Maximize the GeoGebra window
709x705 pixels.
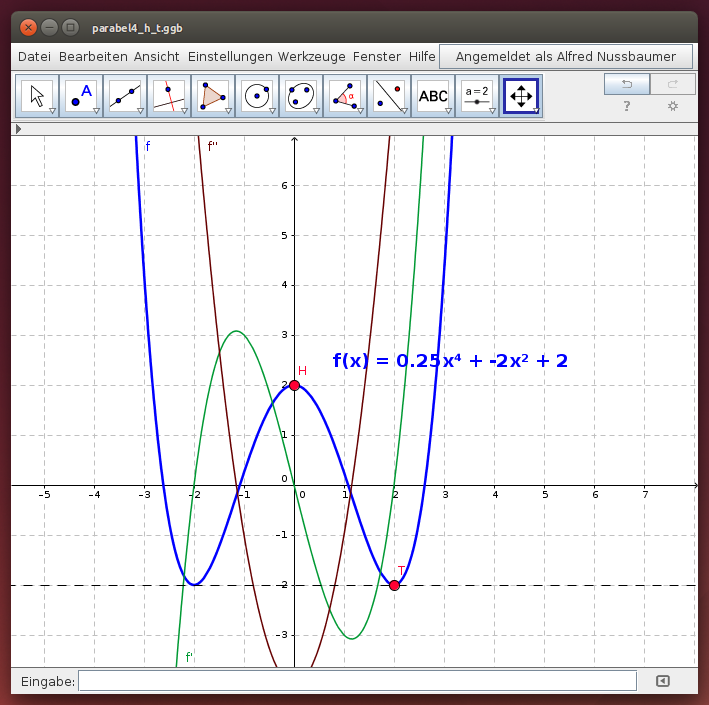pos(70,28)
